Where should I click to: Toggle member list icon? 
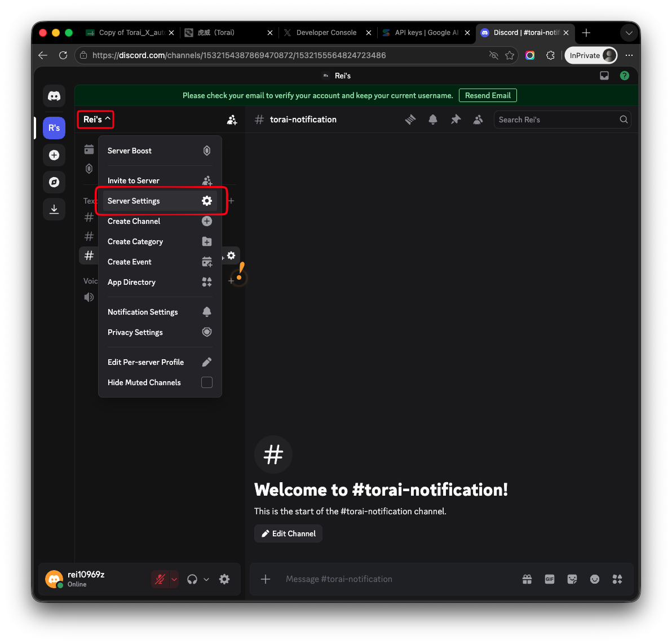coord(478,120)
